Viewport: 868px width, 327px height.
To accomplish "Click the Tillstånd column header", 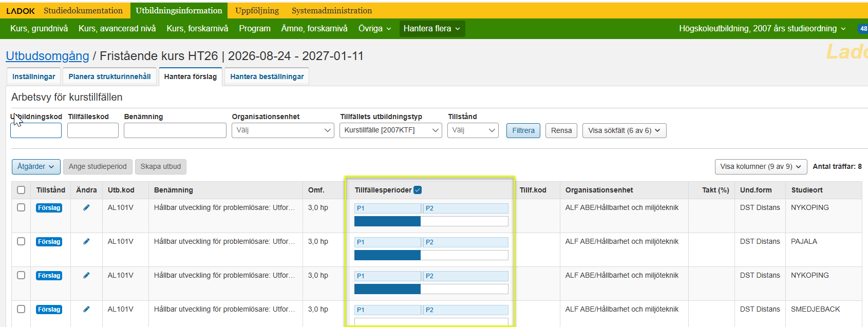I will tap(51, 190).
